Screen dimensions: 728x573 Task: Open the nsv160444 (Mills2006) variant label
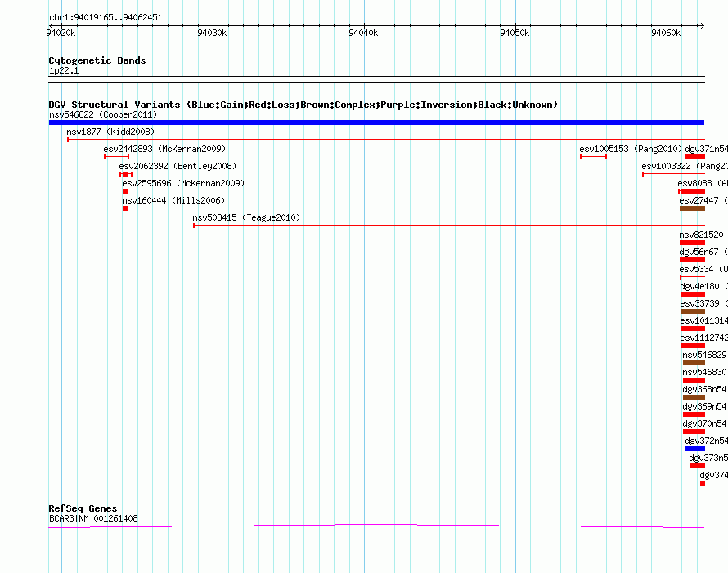[173, 200]
